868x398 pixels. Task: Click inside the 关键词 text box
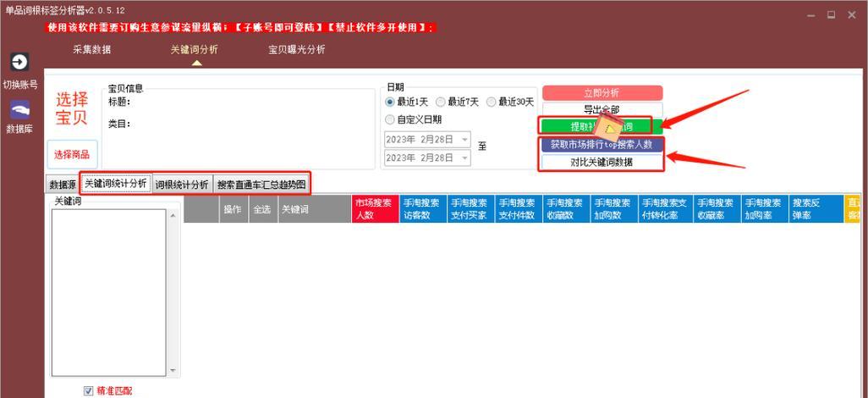tap(108, 293)
